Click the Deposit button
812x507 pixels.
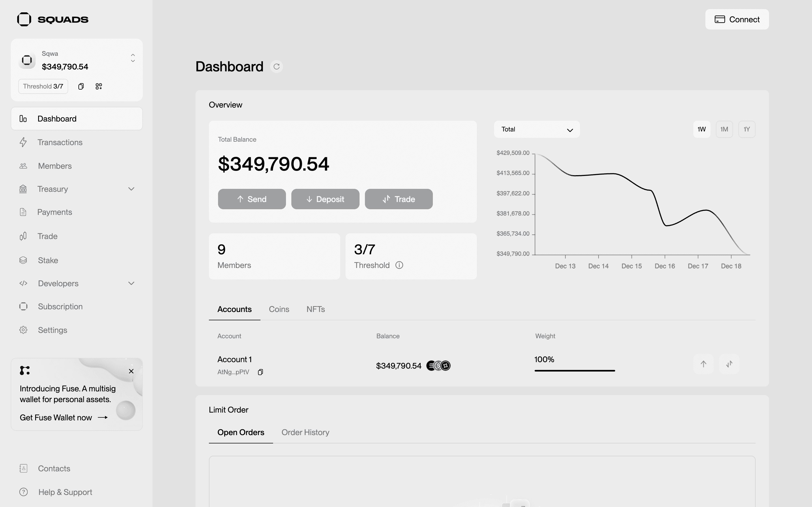pos(325,199)
